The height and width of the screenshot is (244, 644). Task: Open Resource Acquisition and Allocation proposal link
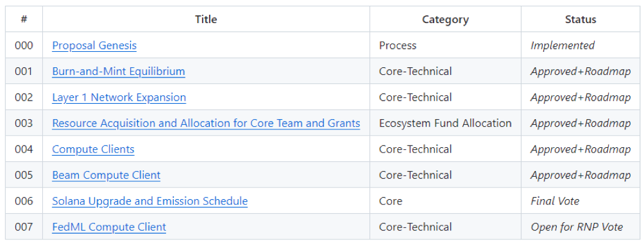pos(206,123)
